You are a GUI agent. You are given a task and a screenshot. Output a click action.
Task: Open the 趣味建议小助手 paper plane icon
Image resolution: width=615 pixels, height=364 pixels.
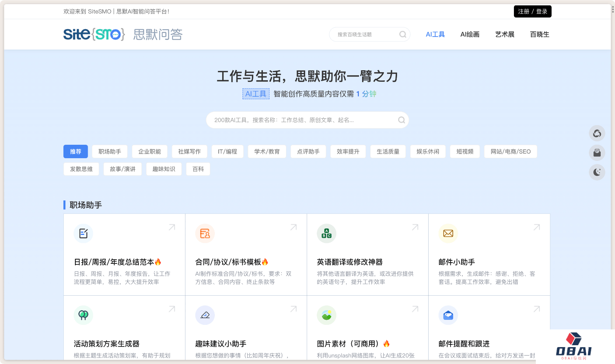(x=205, y=315)
